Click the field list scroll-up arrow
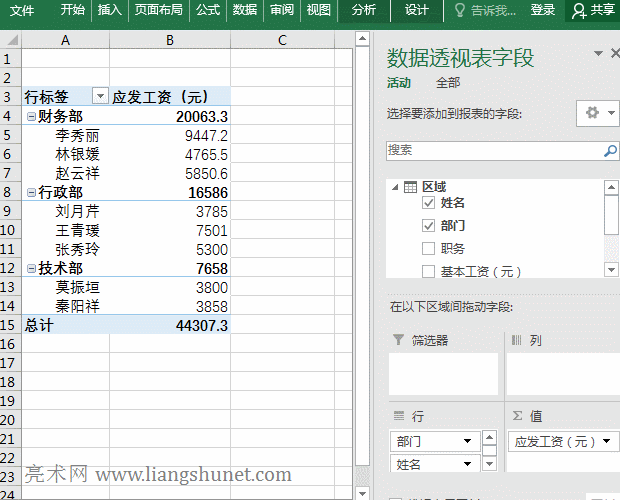This screenshot has height=500, width=620. [x=611, y=187]
